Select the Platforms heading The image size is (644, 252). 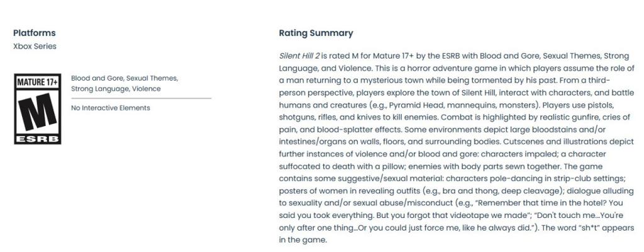click(x=34, y=33)
